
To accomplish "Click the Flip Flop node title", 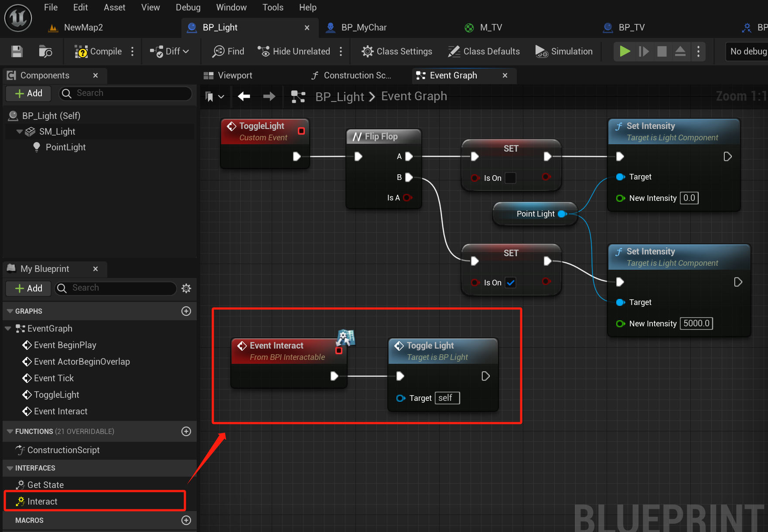I will [x=381, y=136].
